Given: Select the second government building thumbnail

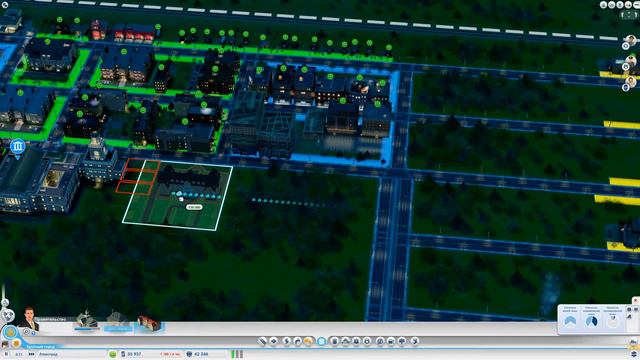Looking at the screenshot, I should click(118, 321).
